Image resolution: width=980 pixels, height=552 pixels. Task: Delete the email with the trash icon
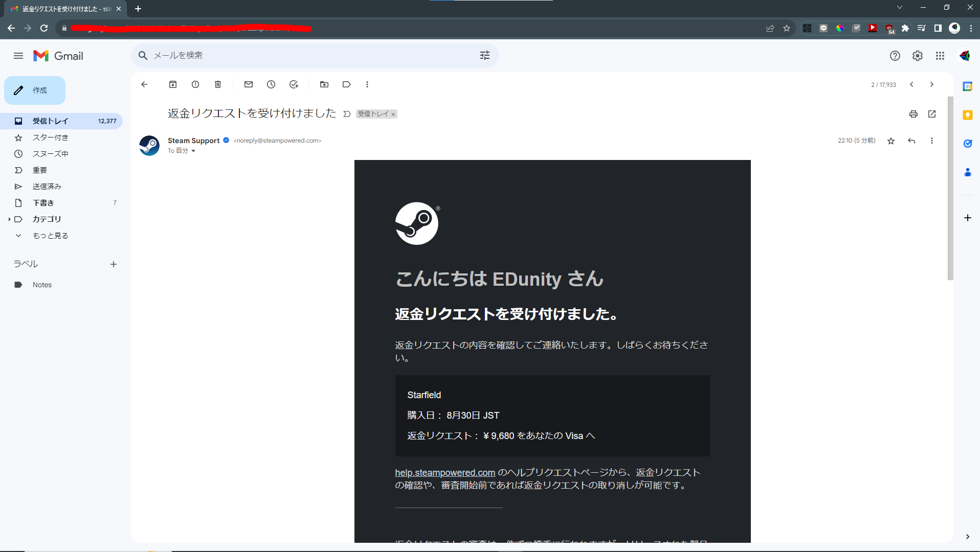pos(217,84)
